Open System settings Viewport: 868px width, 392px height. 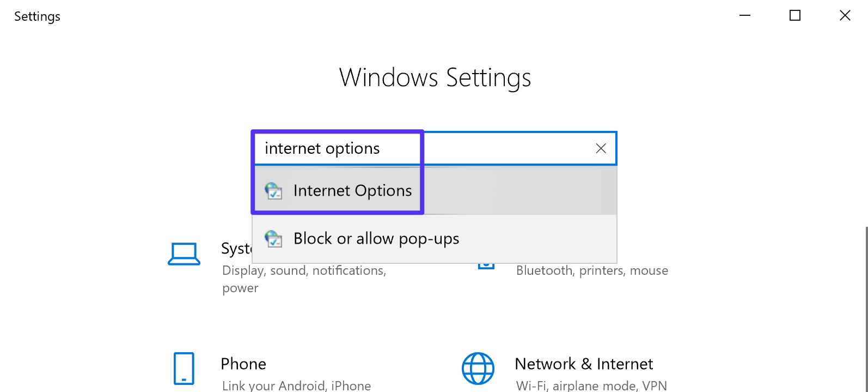pos(240,249)
